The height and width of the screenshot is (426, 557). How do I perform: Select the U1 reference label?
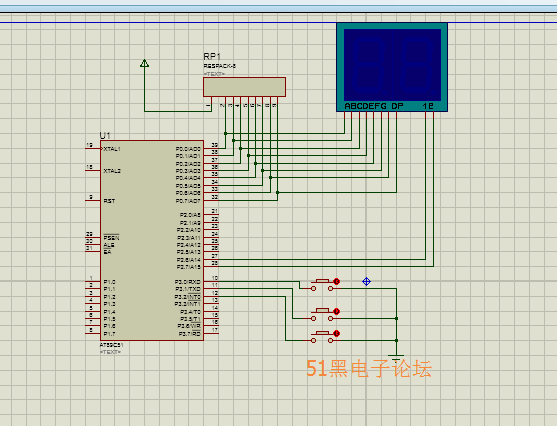tap(105, 135)
